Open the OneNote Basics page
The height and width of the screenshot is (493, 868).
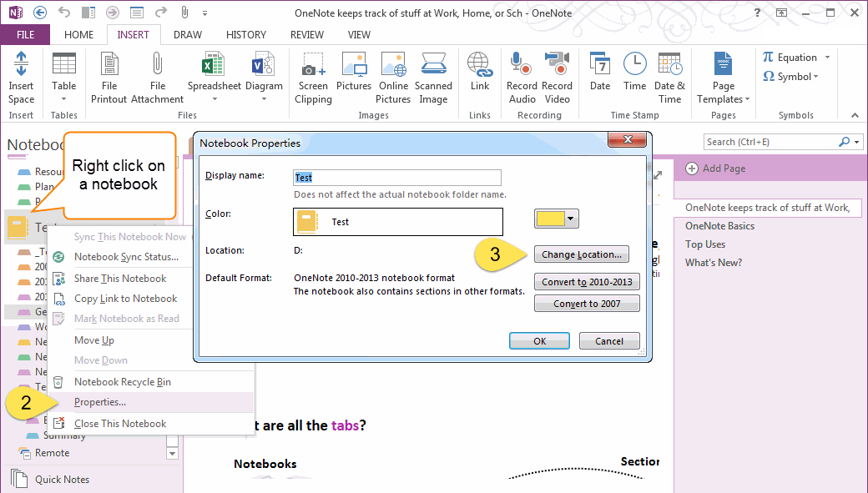pos(719,226)
